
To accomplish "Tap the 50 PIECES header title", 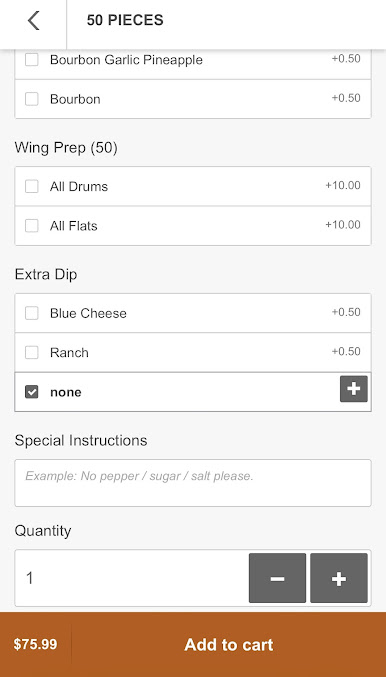I will point(125,20).
